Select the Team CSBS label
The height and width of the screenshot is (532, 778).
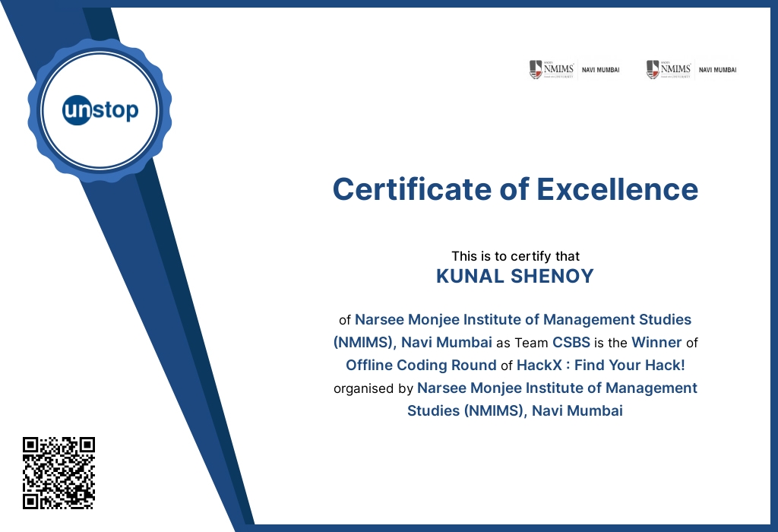point(571,343)
